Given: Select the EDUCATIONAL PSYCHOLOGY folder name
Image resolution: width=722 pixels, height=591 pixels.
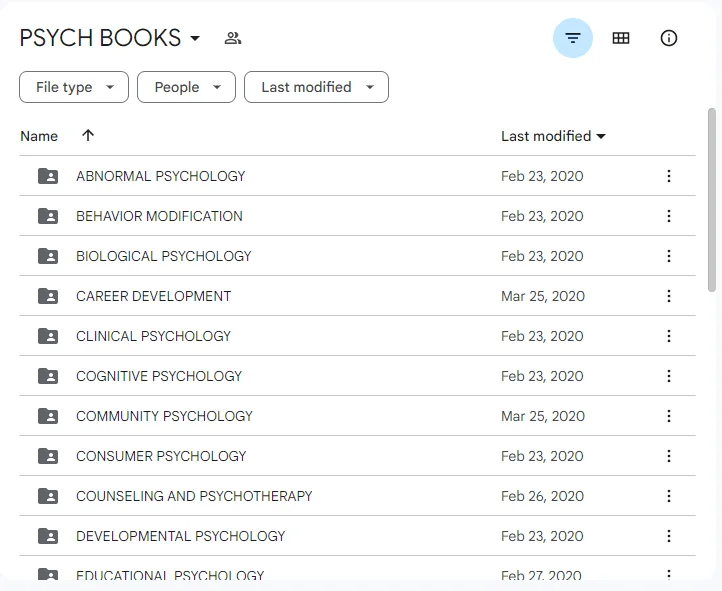Looking at the screenshot, I should pos(170,575).
